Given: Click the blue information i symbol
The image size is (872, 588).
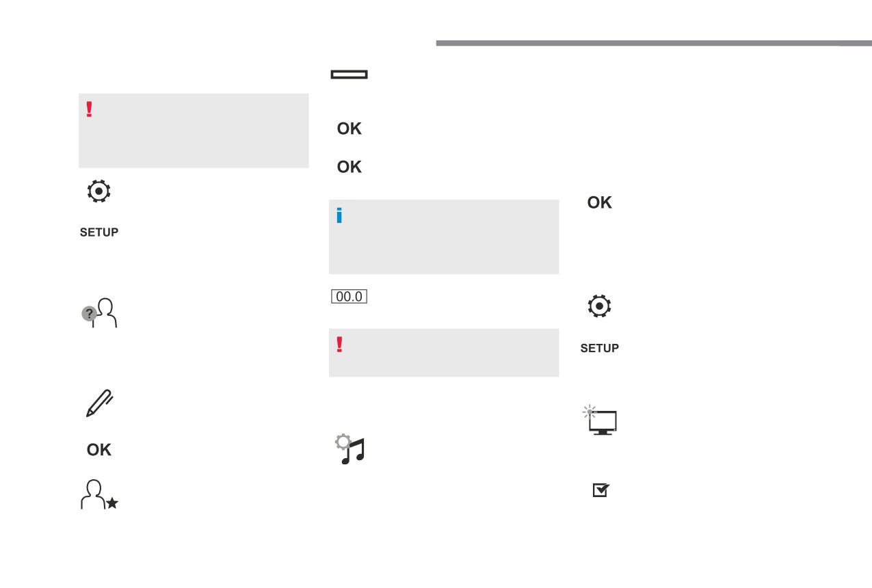Looking at the screenshot, I should [339, 216].
